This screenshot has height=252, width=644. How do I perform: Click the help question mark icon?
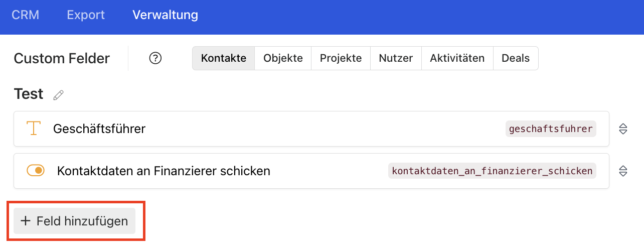(x=155, y=58)
